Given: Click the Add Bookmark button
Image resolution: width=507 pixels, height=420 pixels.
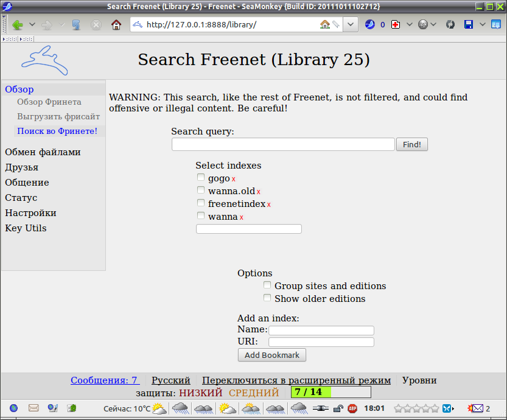Looking at the screenshot, I should point(272,355).
